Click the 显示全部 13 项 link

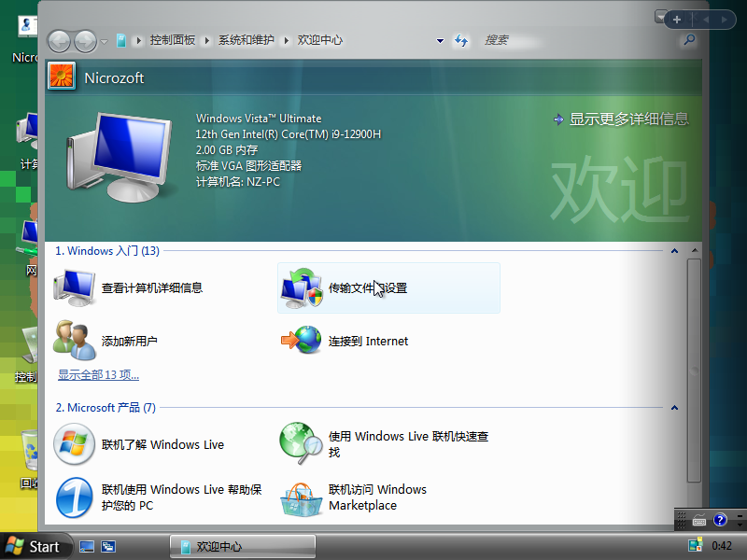click(x=98, y=375)
